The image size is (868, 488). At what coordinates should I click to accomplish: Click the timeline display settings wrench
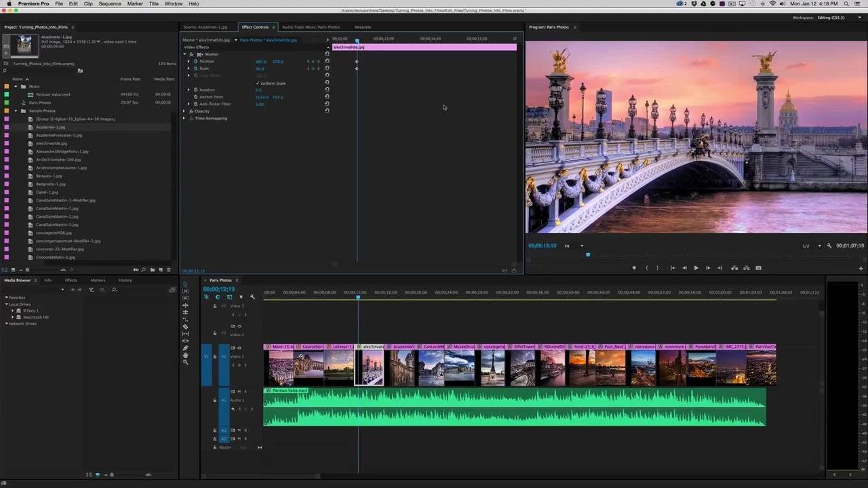point(252,297)
